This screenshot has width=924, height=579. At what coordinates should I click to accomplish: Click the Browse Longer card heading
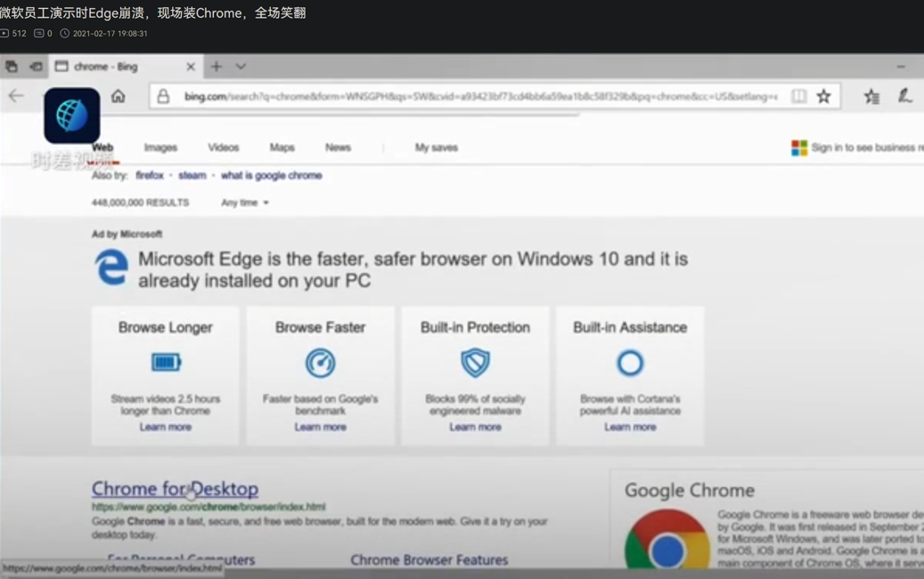tap(166, 328)
